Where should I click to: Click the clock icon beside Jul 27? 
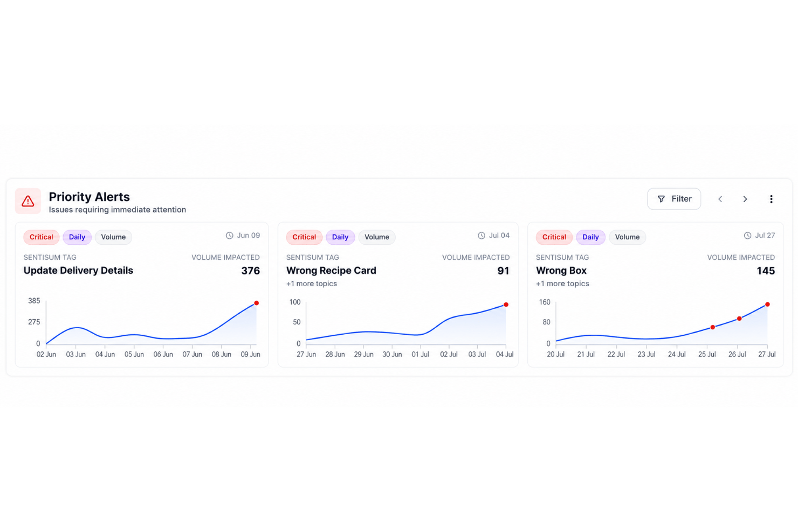pyautogui.click(x=747, y=236)
